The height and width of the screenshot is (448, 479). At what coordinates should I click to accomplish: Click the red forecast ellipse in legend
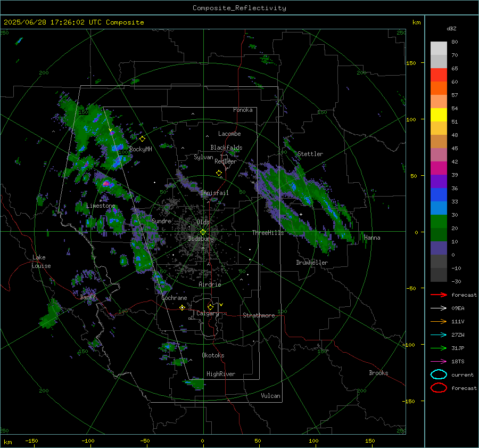(439, 388)
